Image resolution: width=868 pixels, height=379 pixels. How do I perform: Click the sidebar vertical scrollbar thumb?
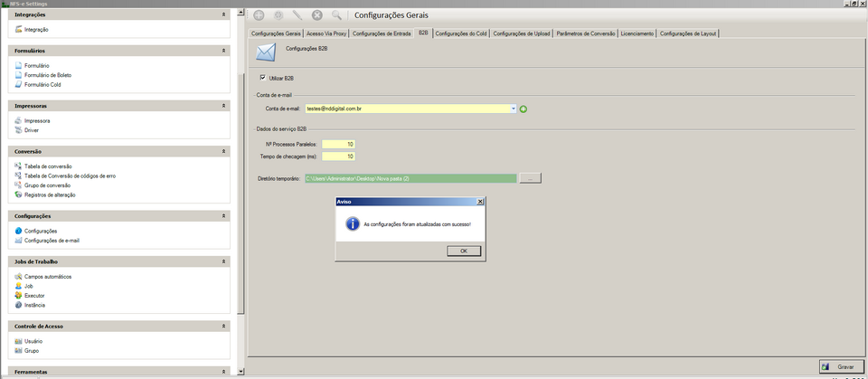point(241,194)
